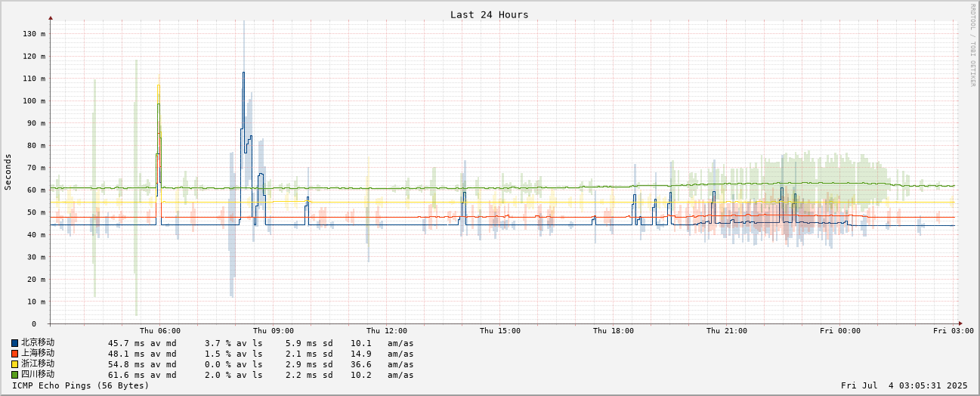Click the red swatch for 上海移动
The width and height of the screenshot is (980, 396).
(x=15, y=354)
